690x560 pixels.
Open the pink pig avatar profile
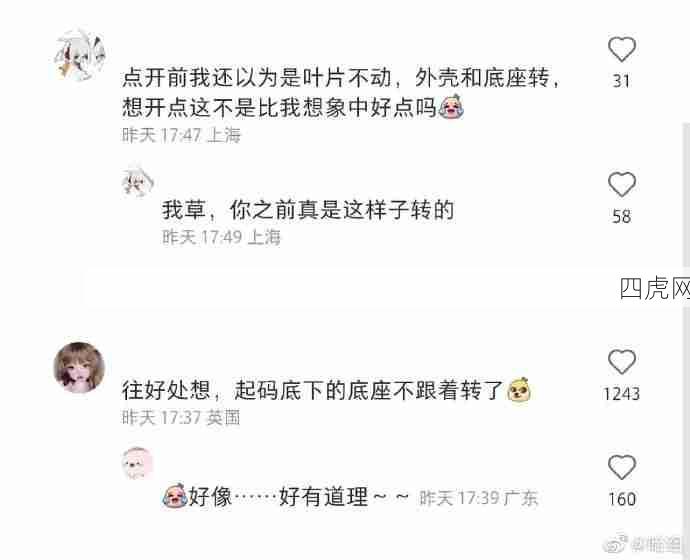click(x=137, y=463)
